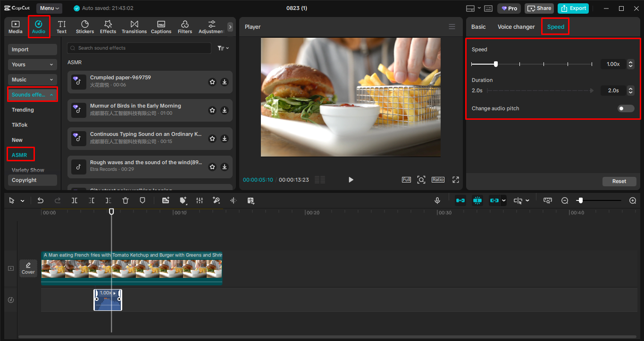The width and height of the screenshot is (644, 341).
Task: Download the Crumpled paper-969759 sound
Action: 225,82
